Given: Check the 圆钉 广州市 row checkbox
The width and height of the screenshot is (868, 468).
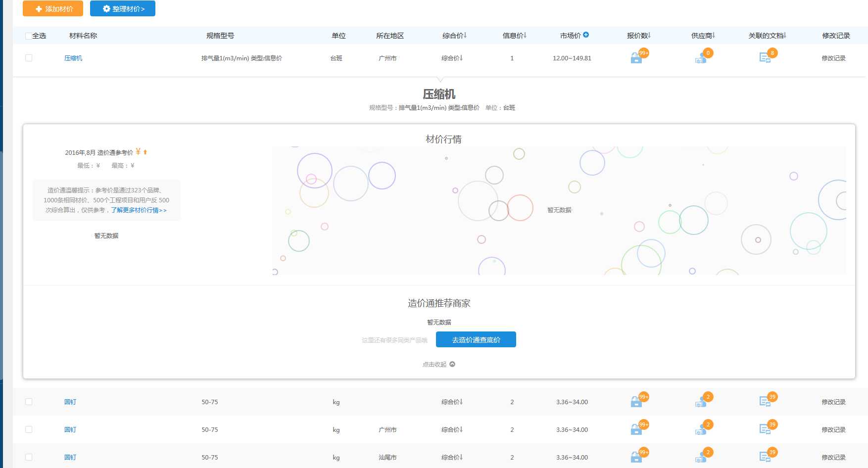Looking at the screenshot, I should click(29, 429).
